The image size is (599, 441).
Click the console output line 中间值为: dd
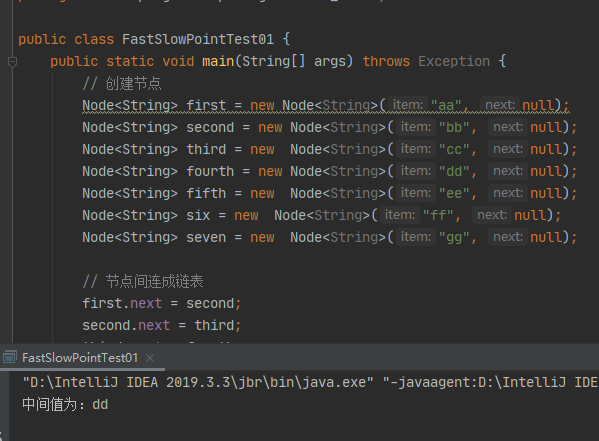coord(65,404)
